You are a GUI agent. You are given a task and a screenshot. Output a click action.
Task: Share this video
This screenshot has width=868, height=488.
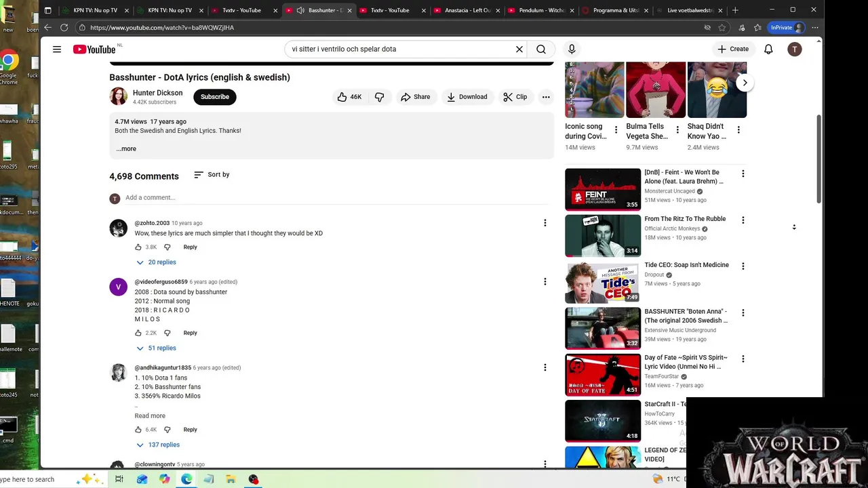(415, 97)
